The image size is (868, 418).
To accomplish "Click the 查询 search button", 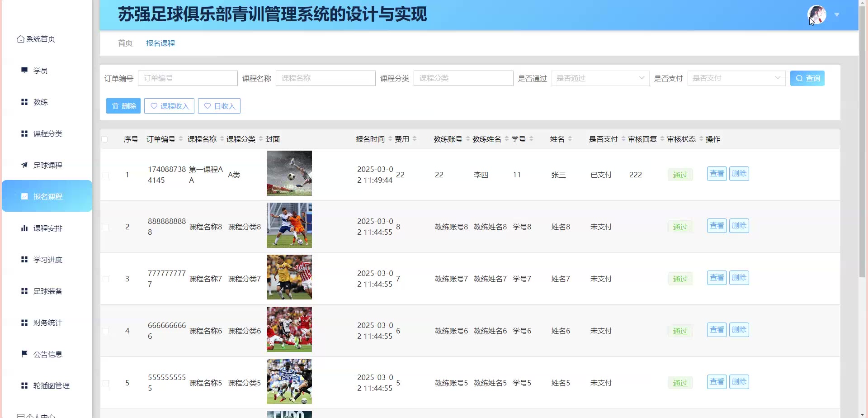I will [x=807, y=78].
